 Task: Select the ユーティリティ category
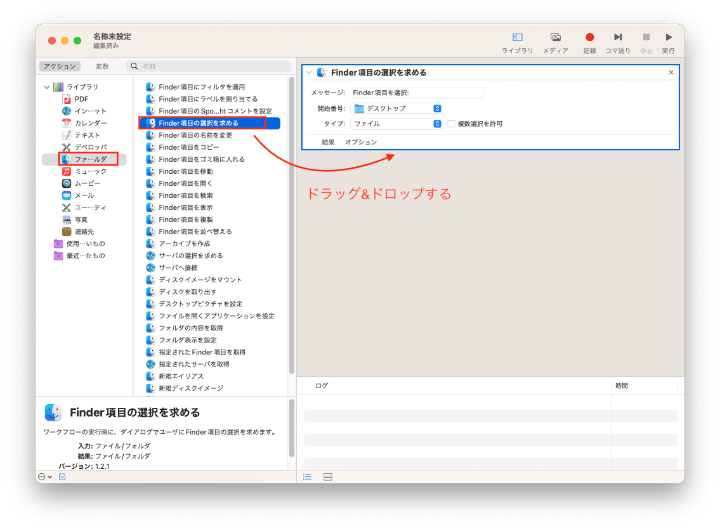point(84,208)
